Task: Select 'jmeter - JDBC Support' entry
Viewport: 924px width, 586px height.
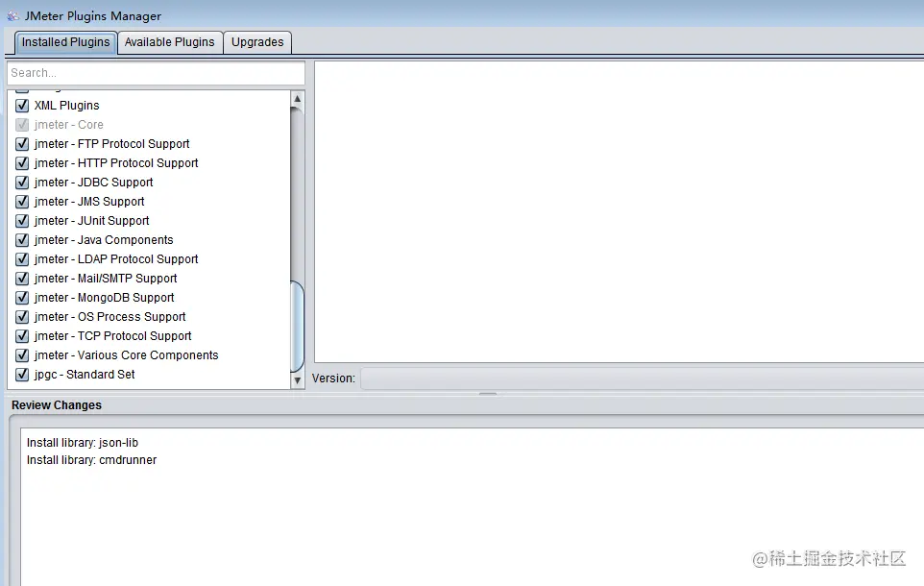Action: point(94,183)
